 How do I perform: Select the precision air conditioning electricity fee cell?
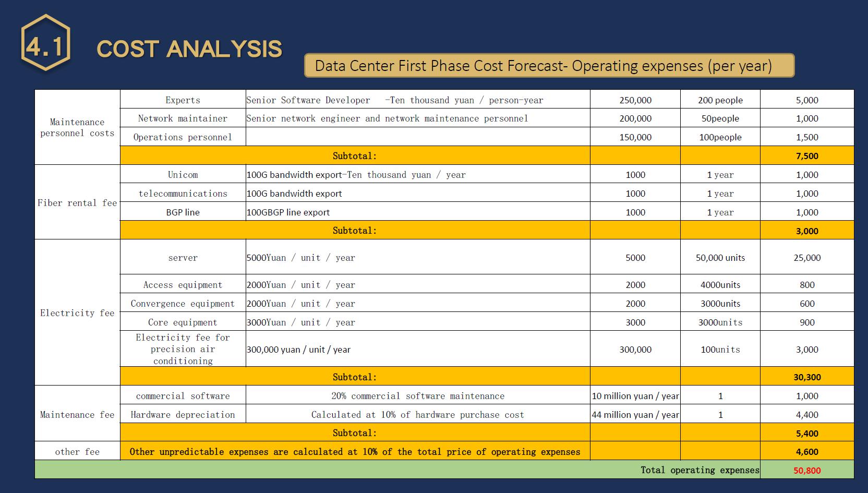[x=183, y=349]
